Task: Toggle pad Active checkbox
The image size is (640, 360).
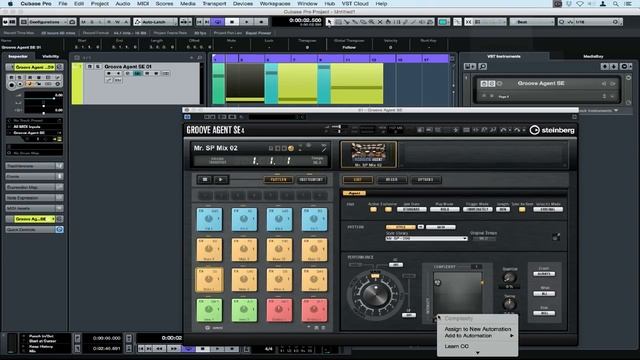Action: [373, 209]
